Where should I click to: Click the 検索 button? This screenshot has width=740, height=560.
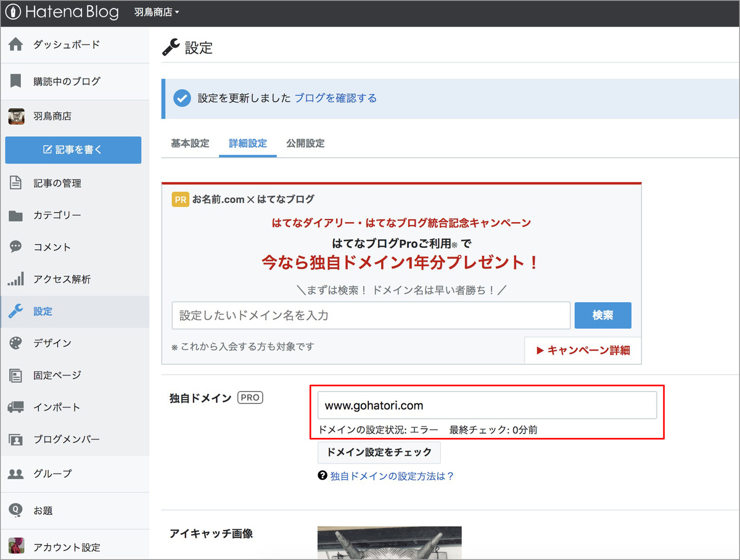(602, 315)
